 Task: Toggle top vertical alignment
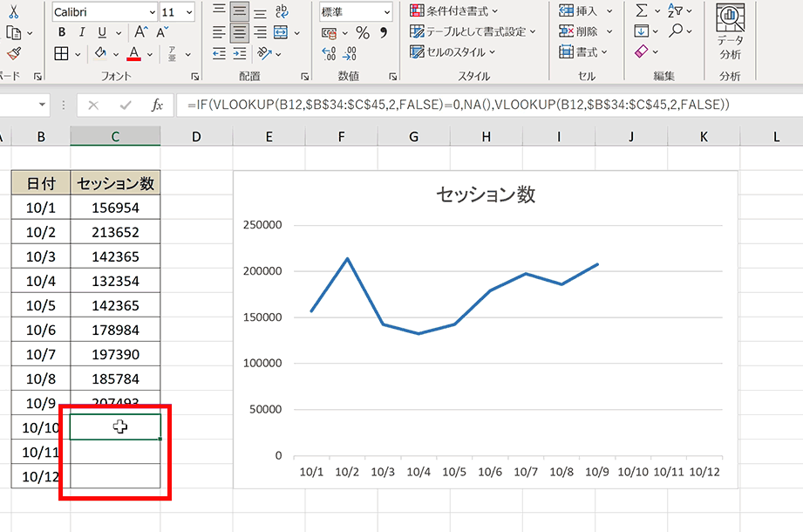click(219, 11)
